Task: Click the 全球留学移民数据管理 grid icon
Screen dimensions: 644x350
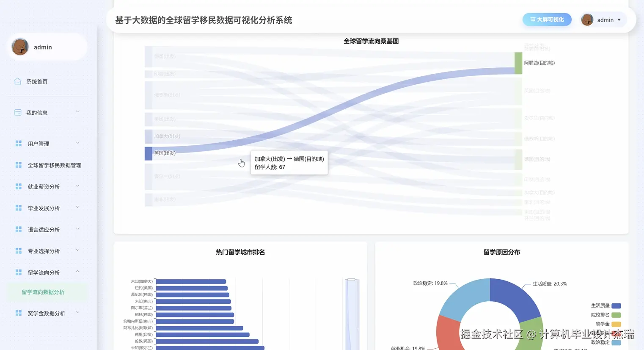Action: point(19,165)
